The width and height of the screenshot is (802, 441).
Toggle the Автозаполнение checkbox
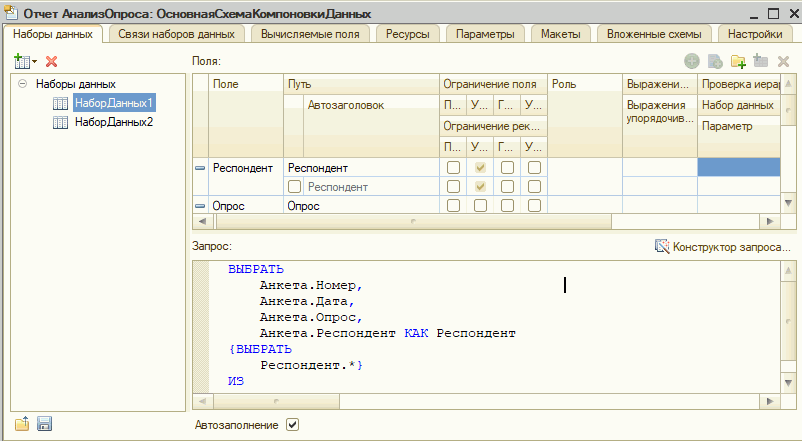(x=293, y=425)
